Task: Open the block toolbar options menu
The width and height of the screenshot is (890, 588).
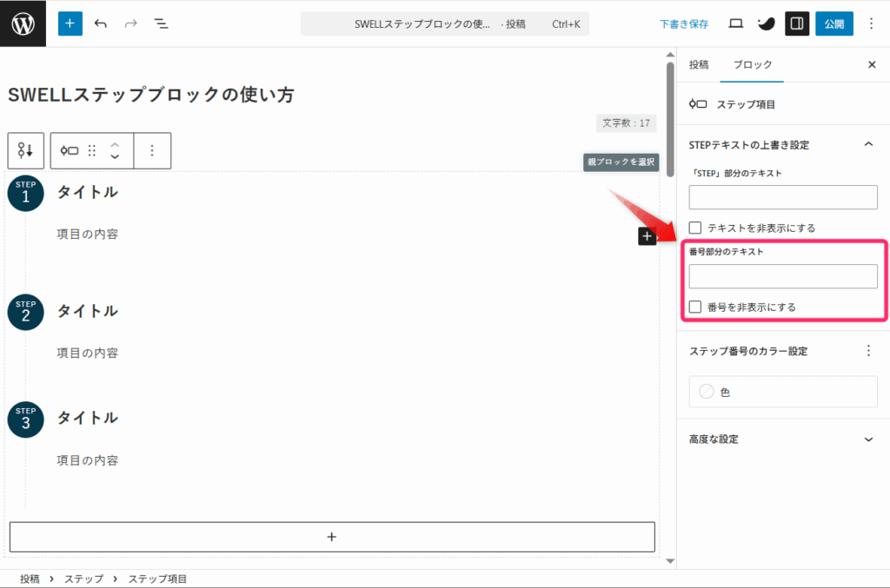Action: 152,150
